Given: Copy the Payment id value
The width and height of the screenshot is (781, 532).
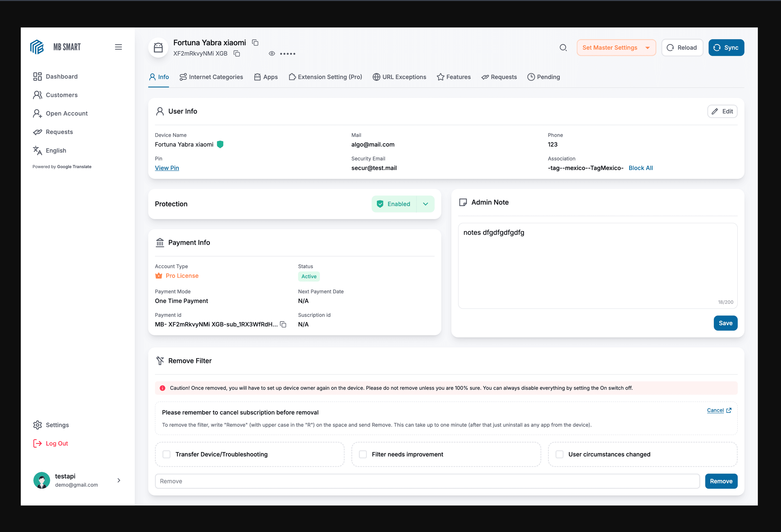Looking at the screenshot, I should point(283,324).
